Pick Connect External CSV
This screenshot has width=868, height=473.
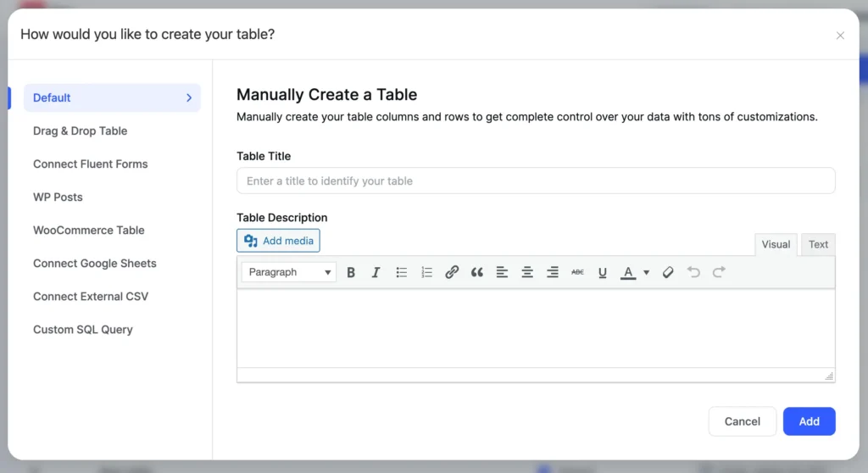coord(91,297)
